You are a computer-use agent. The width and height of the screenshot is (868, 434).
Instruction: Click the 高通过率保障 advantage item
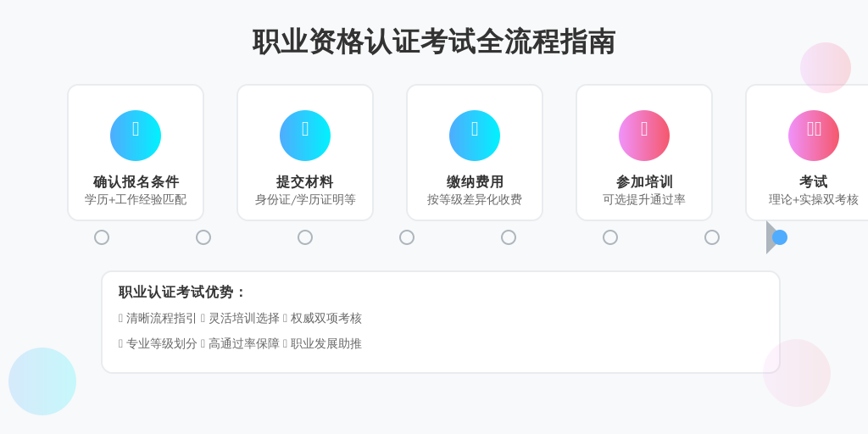[x=240, y=344]
